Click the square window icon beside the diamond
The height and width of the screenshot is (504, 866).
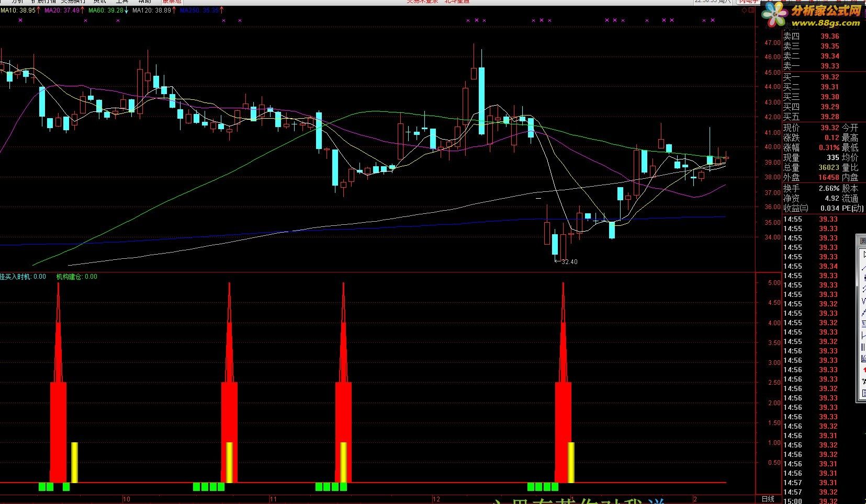click(x=751, y=10)
